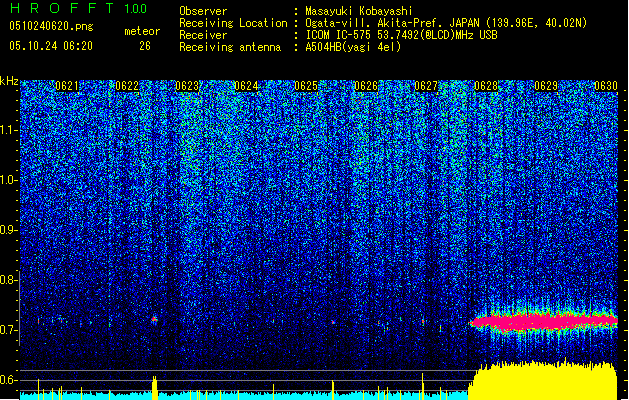Click the Observer label
The width and height of the screenshot is (629, 400).
coord(203,11)
